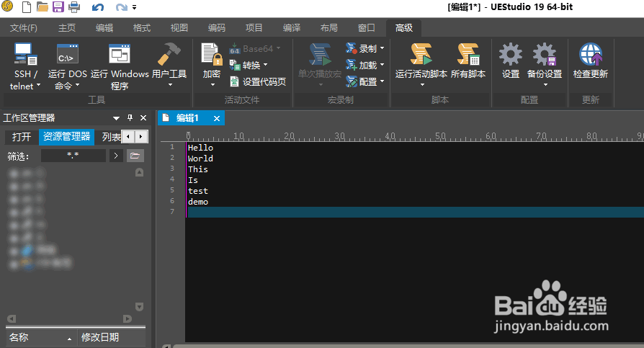This screenshot has width=644, height=348.
Task: Open the 加载 macro load menu
Action: (x=365, y=65)
